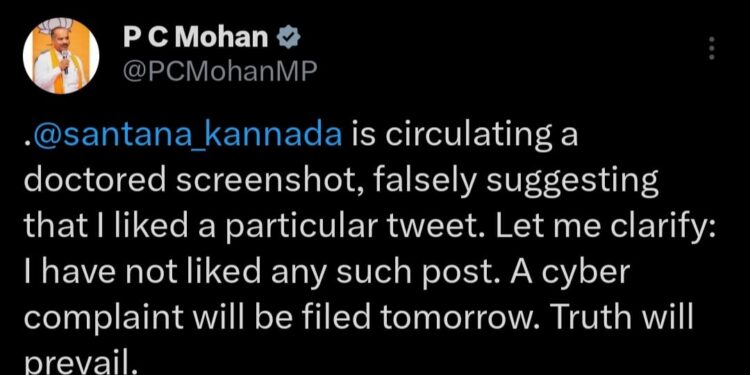Open the three-dot more options menu
Screen dimensions: 750x375
pos(712,48)
